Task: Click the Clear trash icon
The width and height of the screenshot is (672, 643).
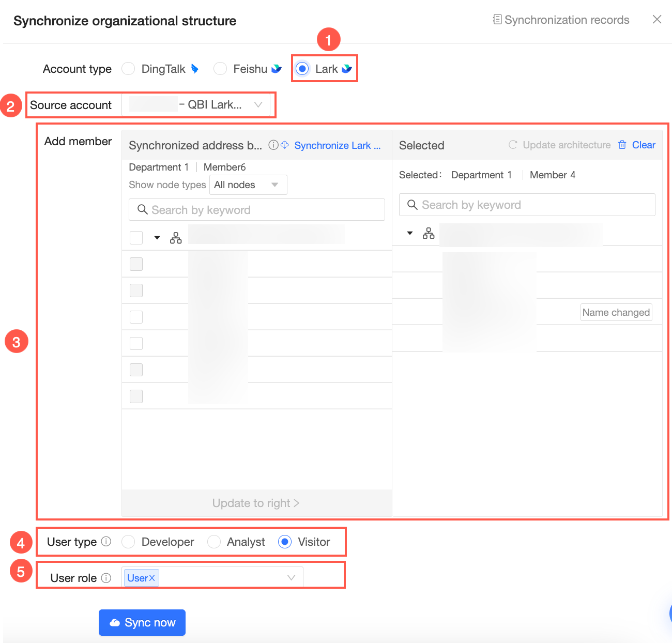Action: coord(622,145)
